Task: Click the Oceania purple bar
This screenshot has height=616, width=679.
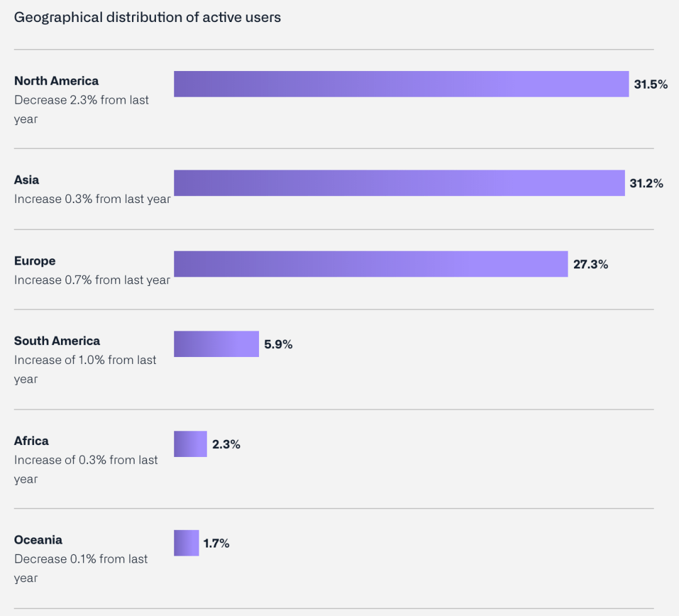Action: pyautogui.click(x=186, y=543)
